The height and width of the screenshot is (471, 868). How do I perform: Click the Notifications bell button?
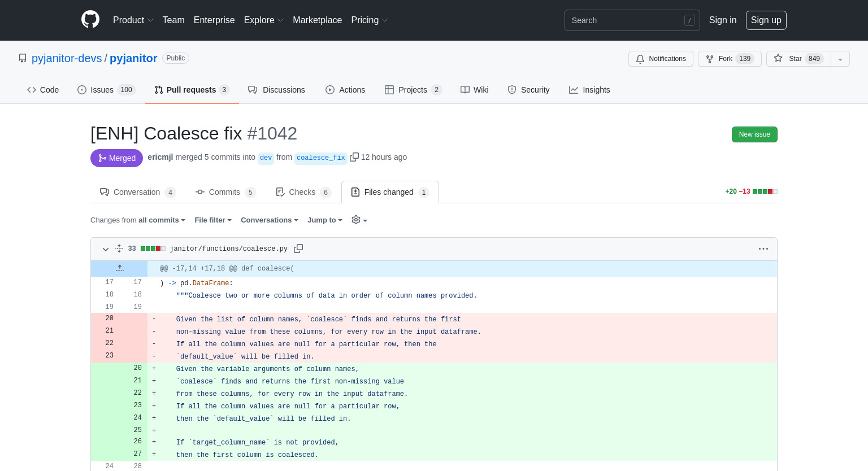(x=661, y=59)
